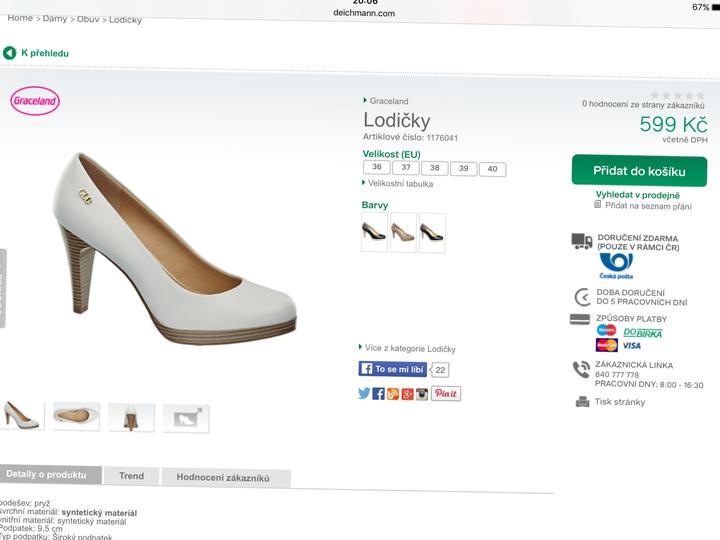720x540 pixels.
Task: Click the green back arrow K přehledu
Action: pos(10,53)
